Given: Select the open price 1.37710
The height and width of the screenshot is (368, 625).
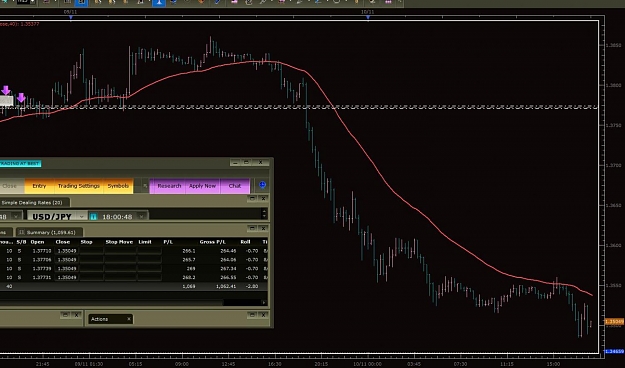Looking at the screenshot, I should point(42,251).
